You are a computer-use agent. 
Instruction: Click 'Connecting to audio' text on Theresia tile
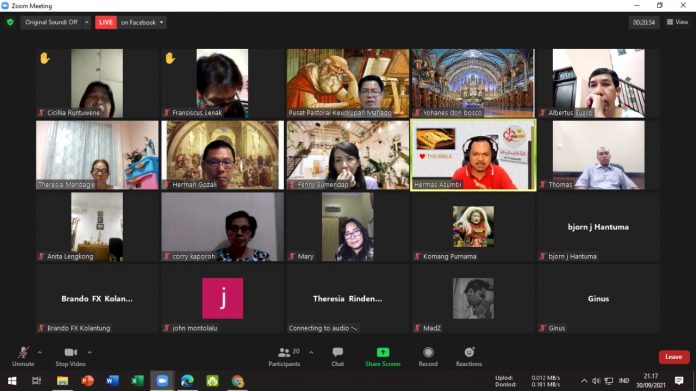point(323,328)
